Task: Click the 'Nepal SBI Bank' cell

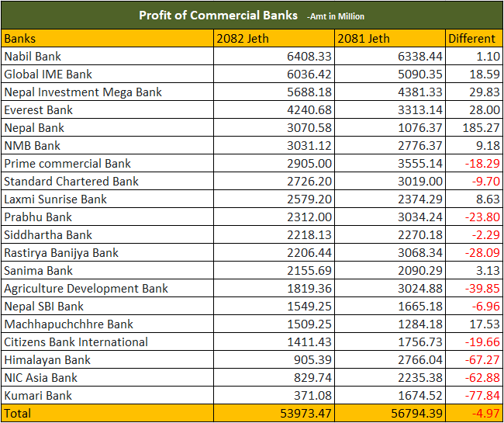Action: [108, 307]
